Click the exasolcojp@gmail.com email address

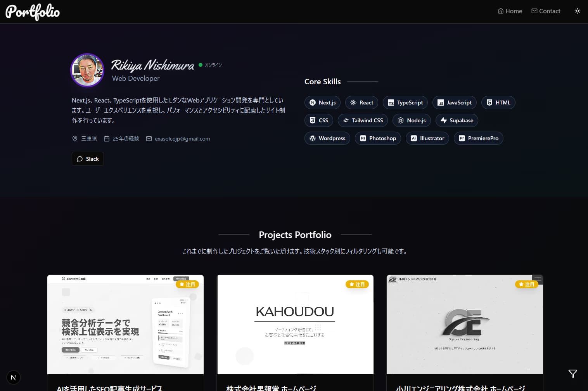click(182, 139)
